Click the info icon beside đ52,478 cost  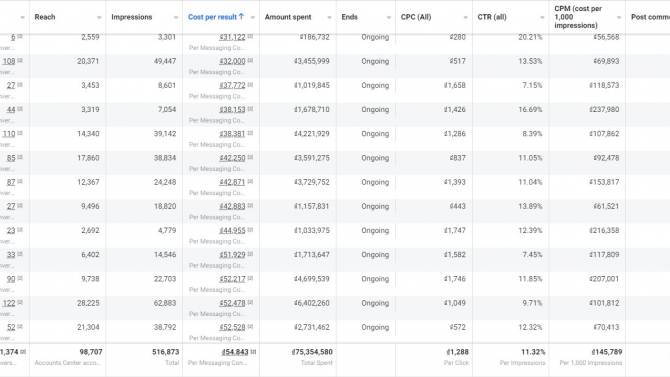250,302
